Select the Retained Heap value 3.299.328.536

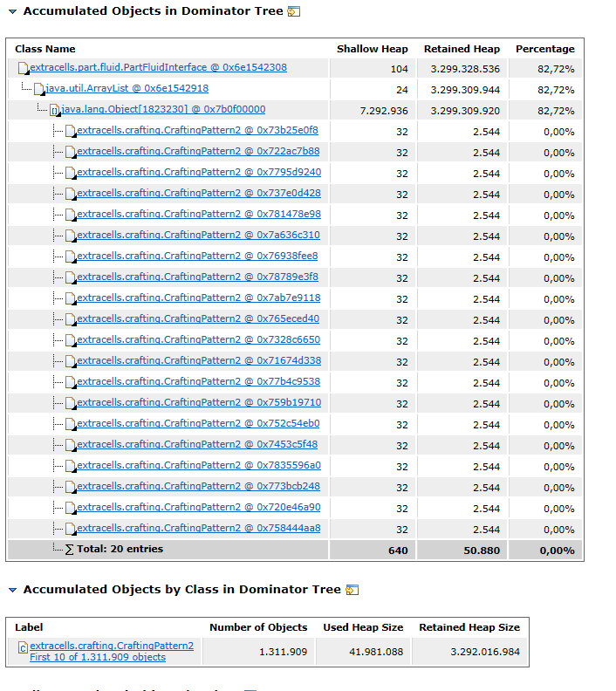click(465, 69)
